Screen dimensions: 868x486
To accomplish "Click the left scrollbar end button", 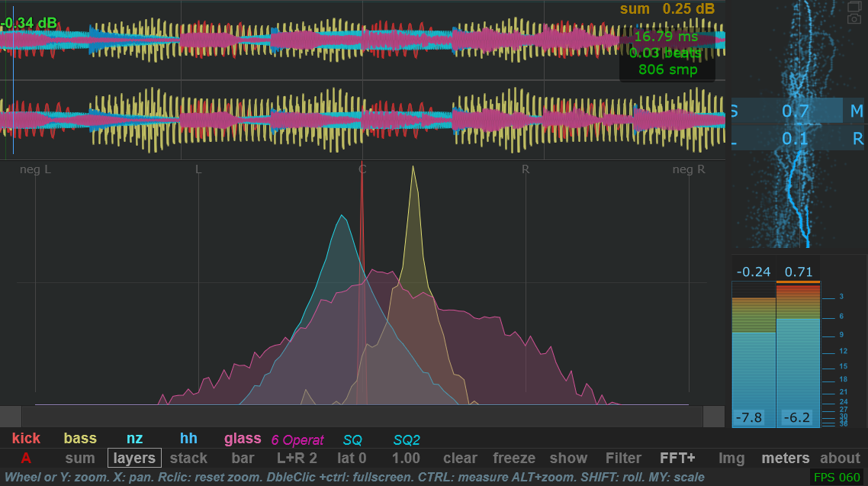I will pyautogui.click(x=11, y=417).
